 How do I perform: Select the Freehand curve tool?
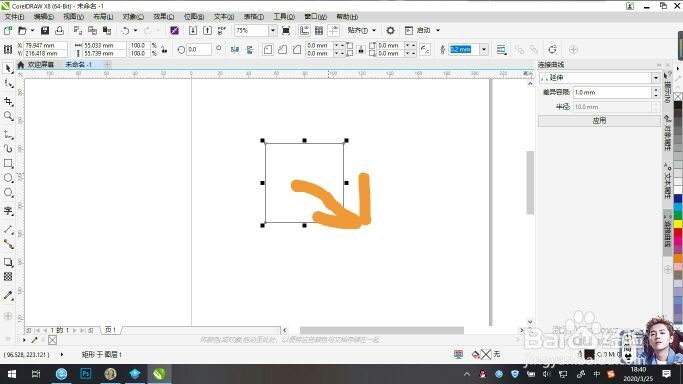pos(8,135)
